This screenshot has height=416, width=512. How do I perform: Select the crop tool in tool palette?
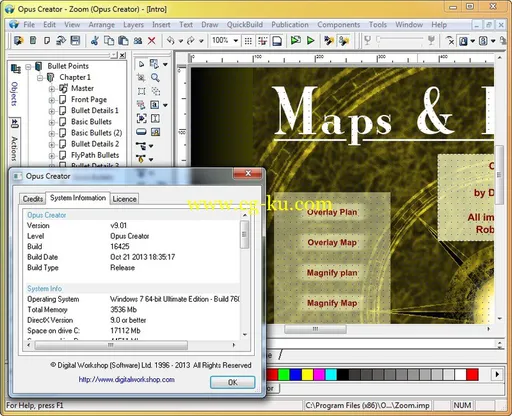click(141, 78)
